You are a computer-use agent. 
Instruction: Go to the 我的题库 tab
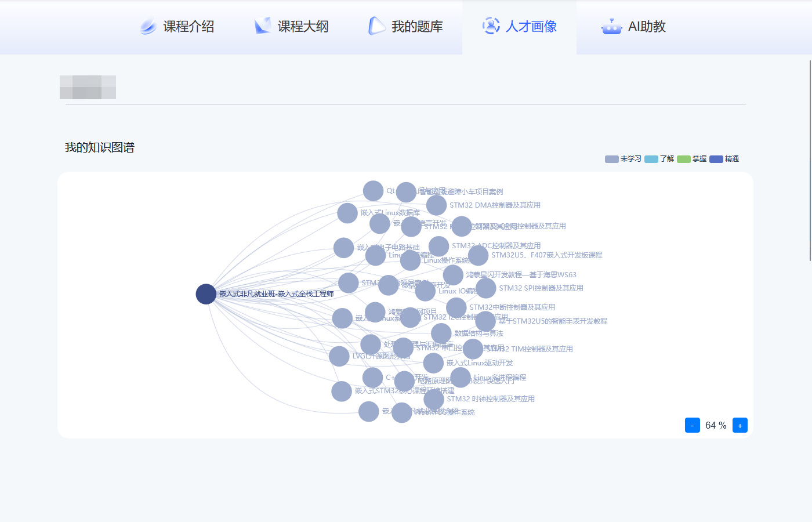406,27
